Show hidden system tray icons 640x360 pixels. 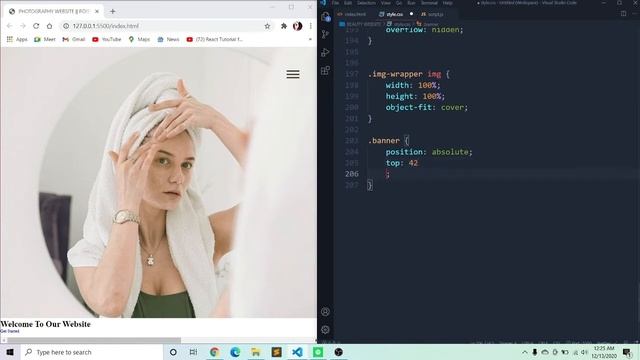pyautogui.click(x=524, y=352)
